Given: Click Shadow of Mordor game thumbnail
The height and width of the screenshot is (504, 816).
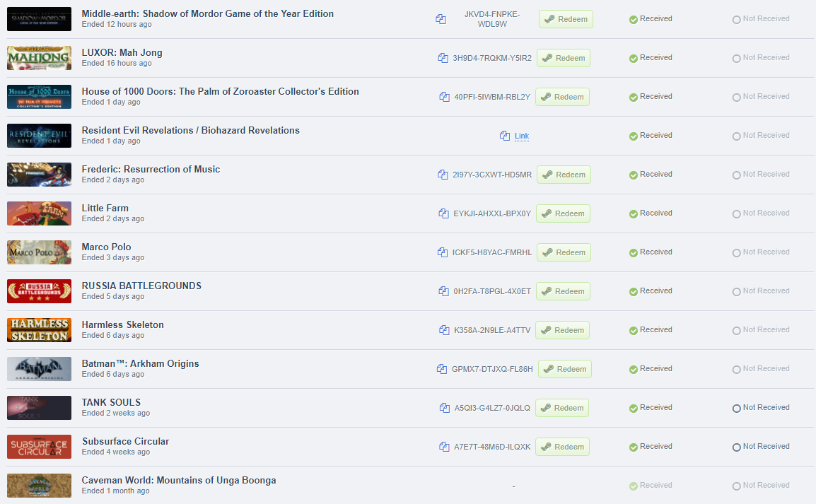Looking at the screenshot, I should [39, 19].
